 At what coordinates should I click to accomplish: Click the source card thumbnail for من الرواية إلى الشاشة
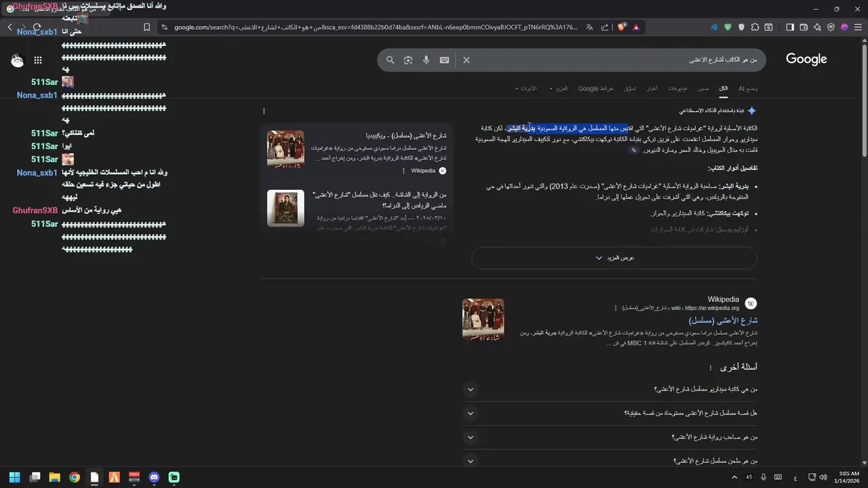click(285, 208)
